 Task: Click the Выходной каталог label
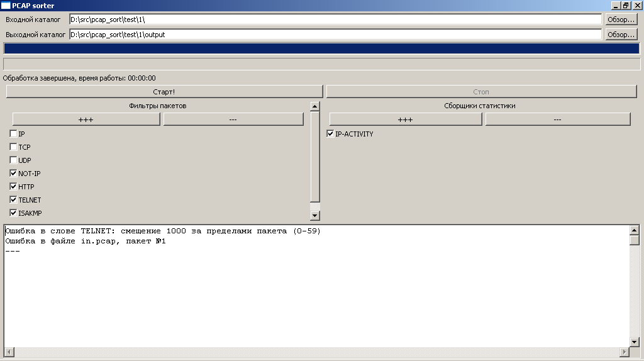coord(35,35)
